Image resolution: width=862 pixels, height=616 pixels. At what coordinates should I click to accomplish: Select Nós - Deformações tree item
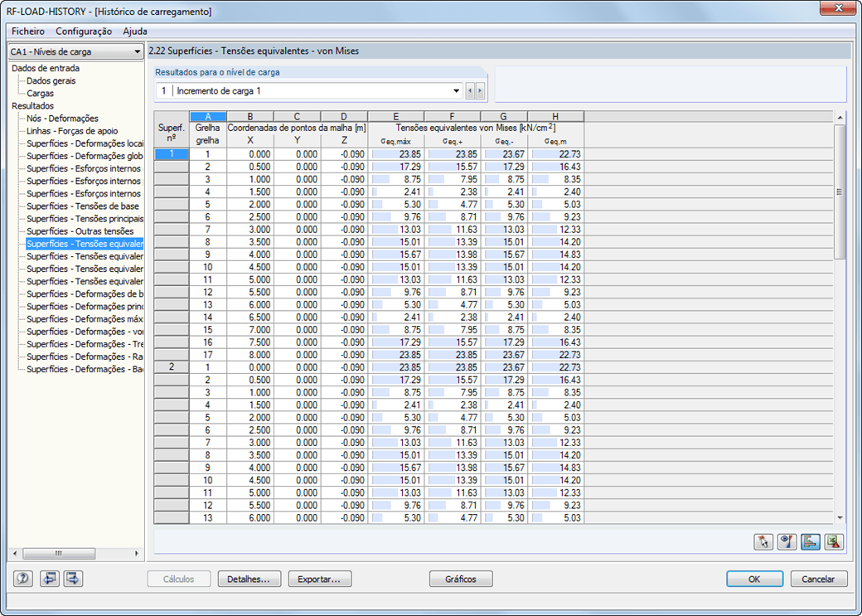pos(62,119)
